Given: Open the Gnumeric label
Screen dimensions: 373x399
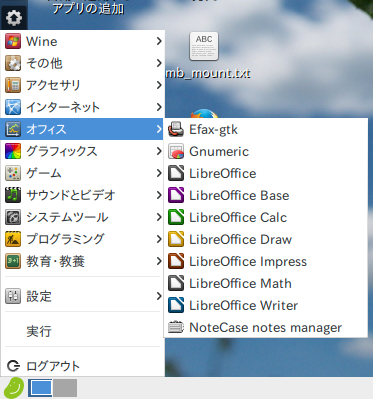Looking at the screenshot, I should pos(219,152).
